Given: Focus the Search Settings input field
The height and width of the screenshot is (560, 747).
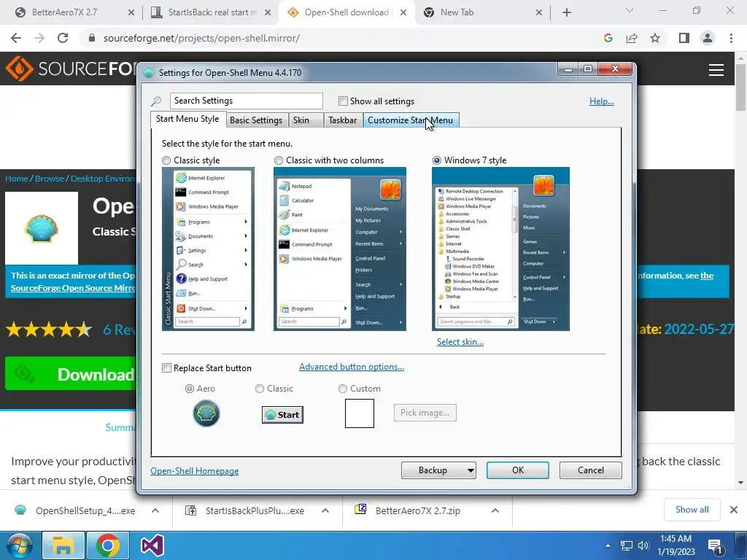Looking at the screenshot, I should [x=247, y=101].
